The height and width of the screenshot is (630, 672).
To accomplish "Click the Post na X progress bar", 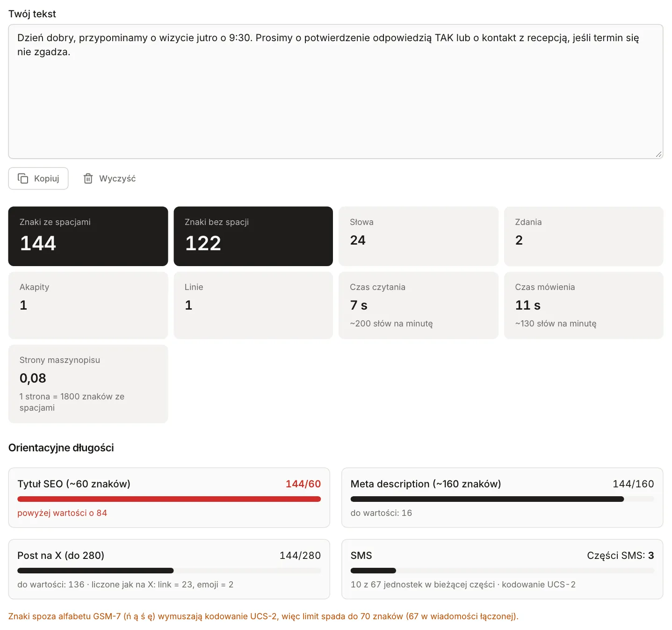I will coord(169,571).
